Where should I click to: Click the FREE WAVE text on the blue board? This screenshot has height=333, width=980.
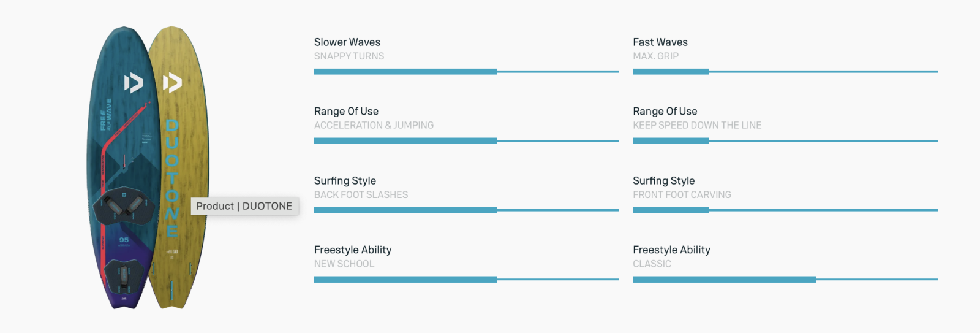tap(106, 115)
